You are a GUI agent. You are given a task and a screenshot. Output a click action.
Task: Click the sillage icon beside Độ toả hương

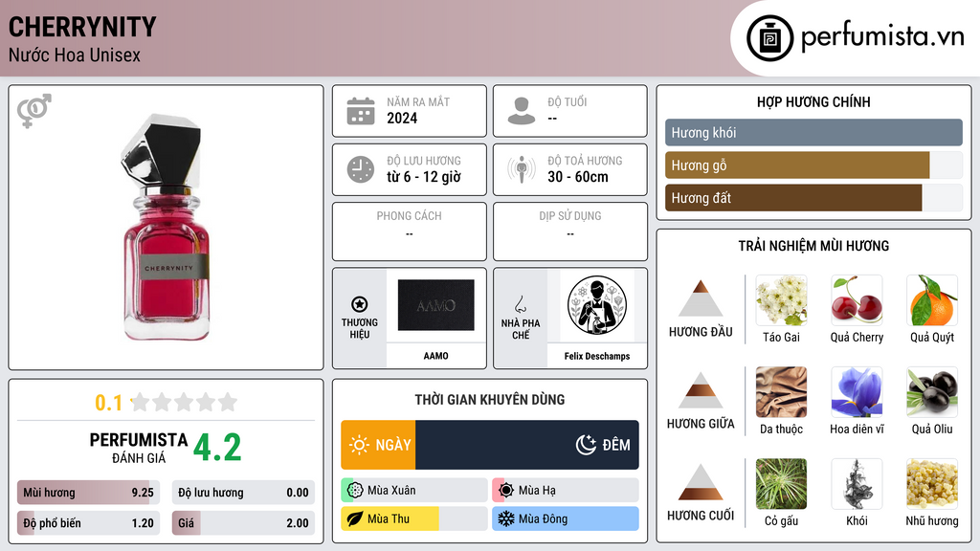tap(522, 169)
